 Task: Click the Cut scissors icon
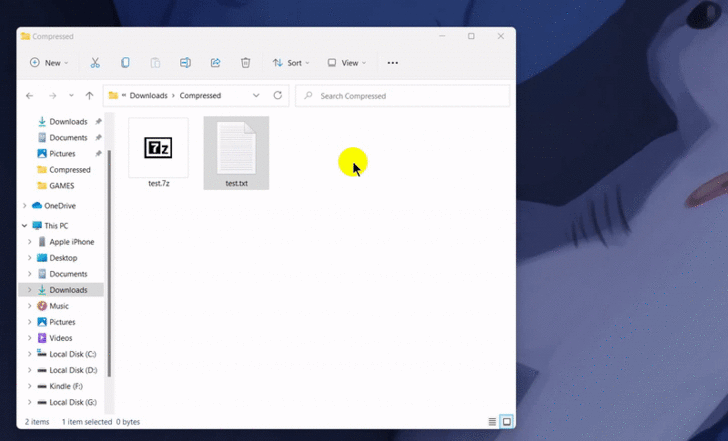tap(95, 63)
